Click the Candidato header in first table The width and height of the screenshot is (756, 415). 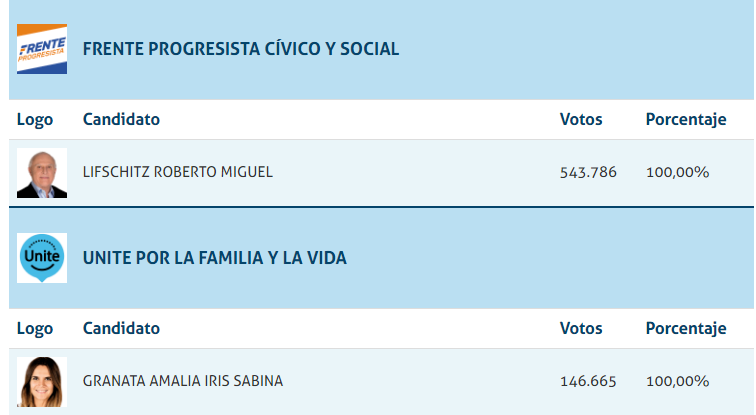(121, 120)
